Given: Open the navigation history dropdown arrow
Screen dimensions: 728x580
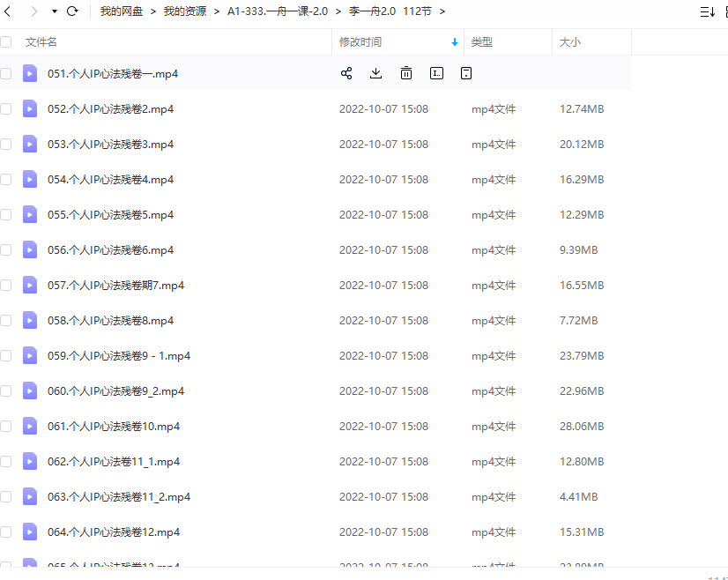Looking at the screenshot, I should click(55, 11).
